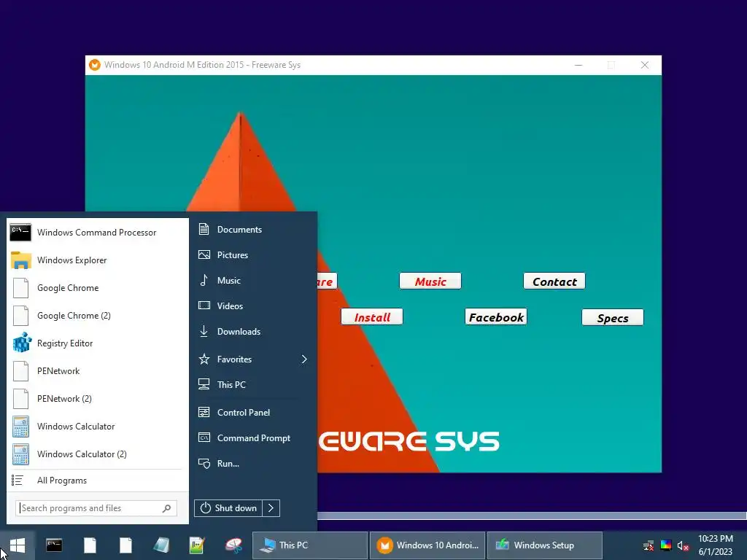Launch Windows Calculator (2)
The image size is (747, 560).
[x=97, y=454]
